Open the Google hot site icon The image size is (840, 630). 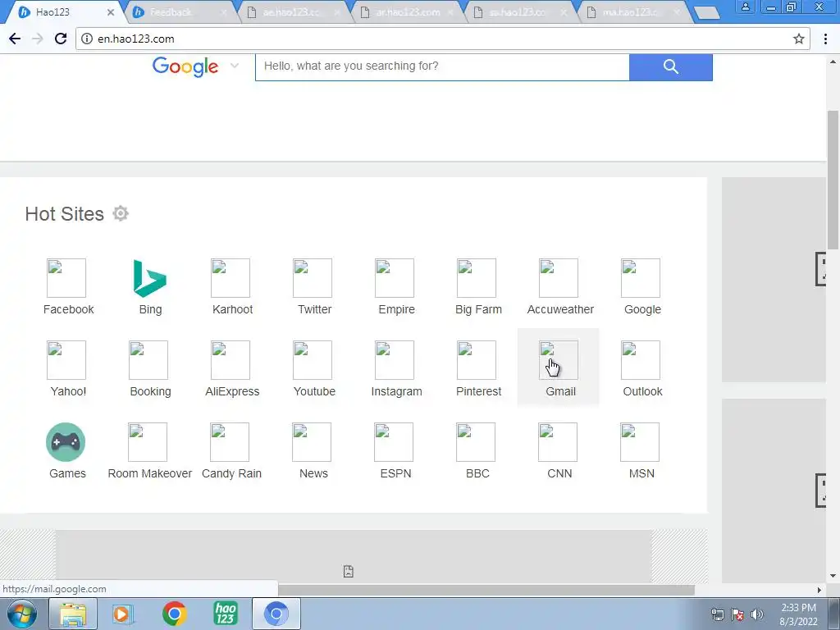(x=641, y=278)
